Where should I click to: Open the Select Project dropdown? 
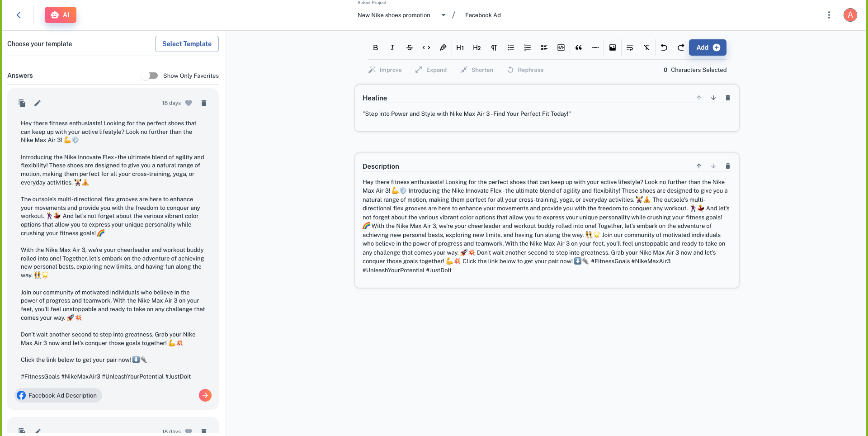tap(401, 15)
